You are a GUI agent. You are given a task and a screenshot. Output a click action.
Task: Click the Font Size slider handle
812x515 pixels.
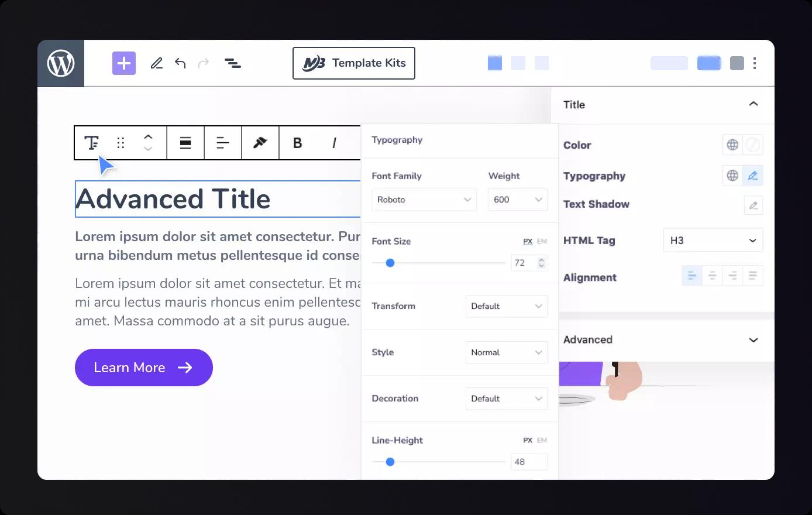coord(390,263)
